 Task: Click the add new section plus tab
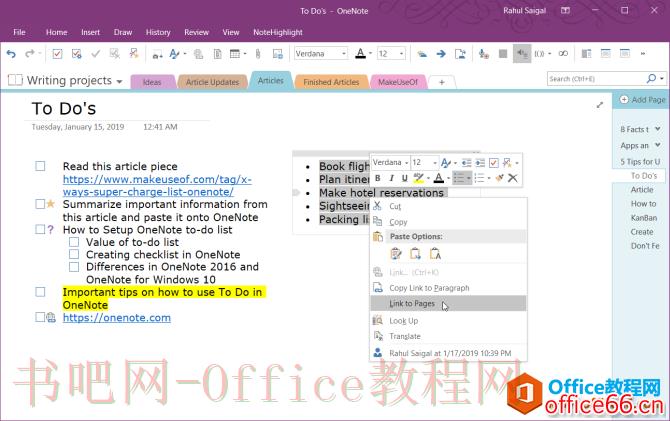442,82
